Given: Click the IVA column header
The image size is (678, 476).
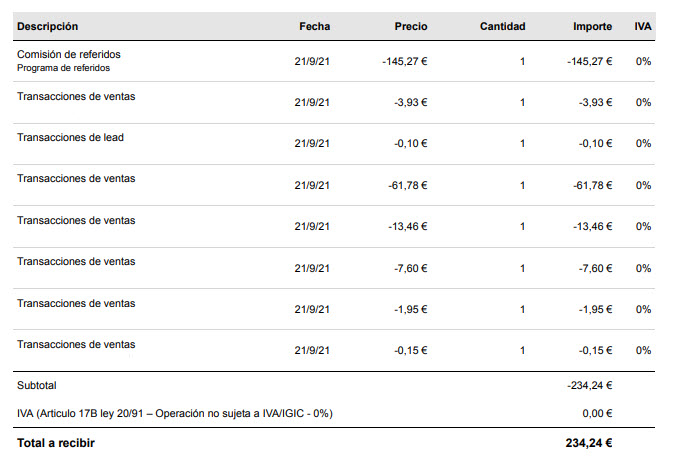Looking at the screenshot, I should click(642, 26).
